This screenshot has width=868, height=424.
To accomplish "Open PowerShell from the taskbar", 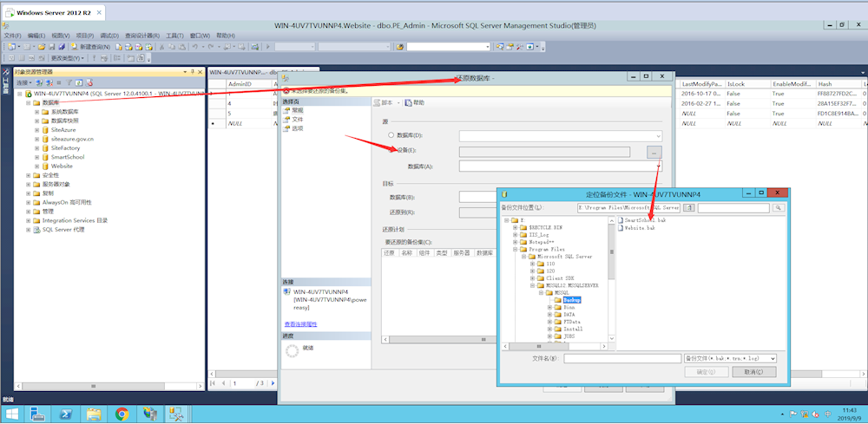I will [65, 414].
